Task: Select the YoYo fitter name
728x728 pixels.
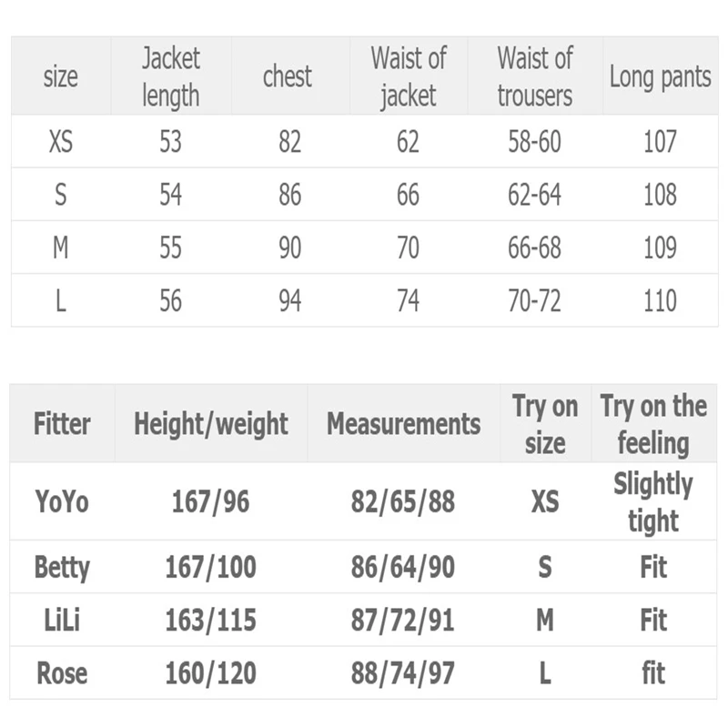Action: (62, 501)
